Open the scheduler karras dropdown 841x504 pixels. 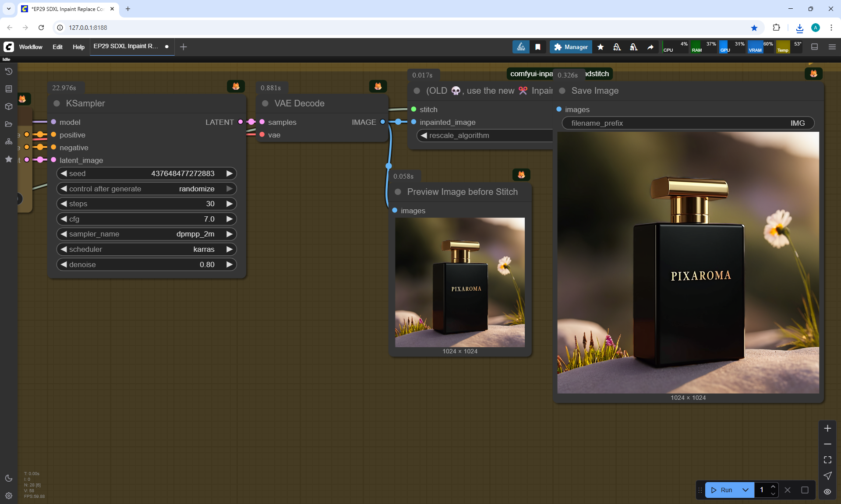[x=146, y=250]
